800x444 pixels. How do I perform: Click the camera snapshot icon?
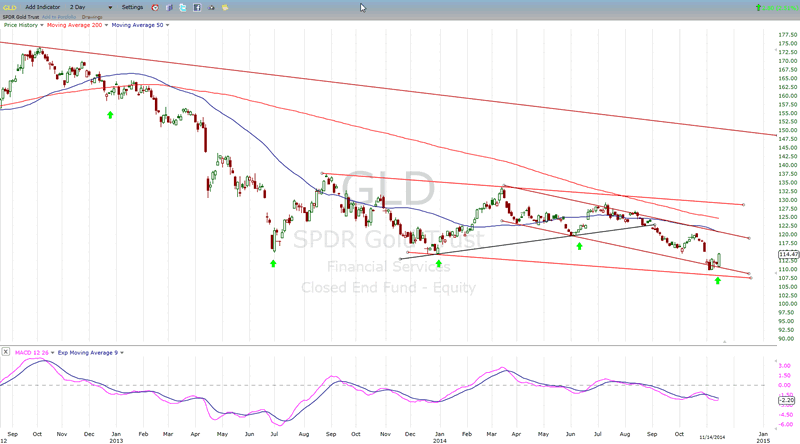(211, 8)
